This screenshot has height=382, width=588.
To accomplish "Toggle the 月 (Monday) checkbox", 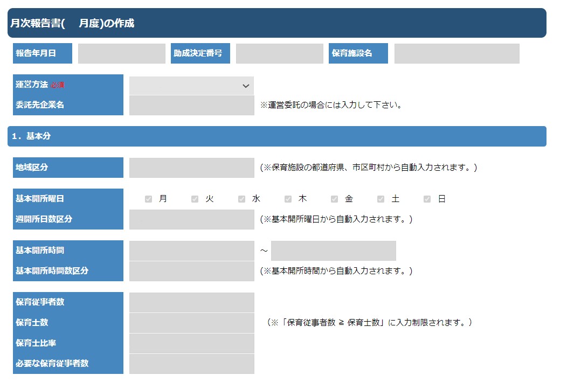I will click(x=149, y=199).
